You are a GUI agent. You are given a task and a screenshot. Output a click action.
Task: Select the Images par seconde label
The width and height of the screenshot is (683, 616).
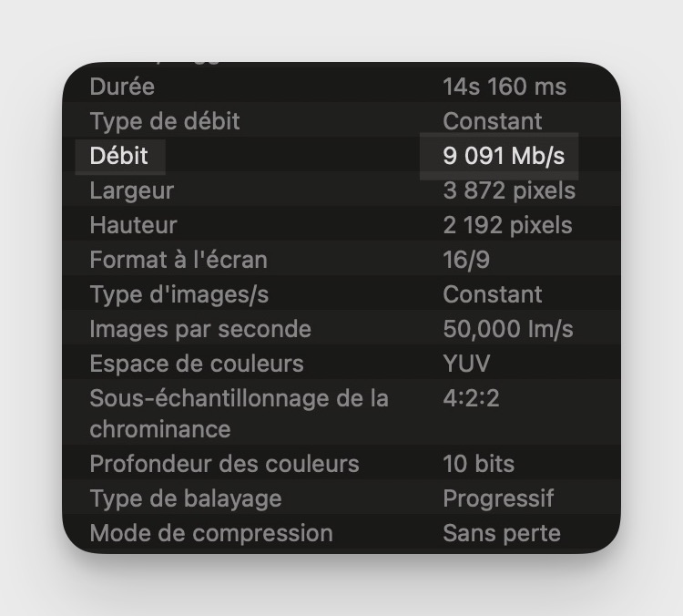pyautogui.click(x=200, y=329)
